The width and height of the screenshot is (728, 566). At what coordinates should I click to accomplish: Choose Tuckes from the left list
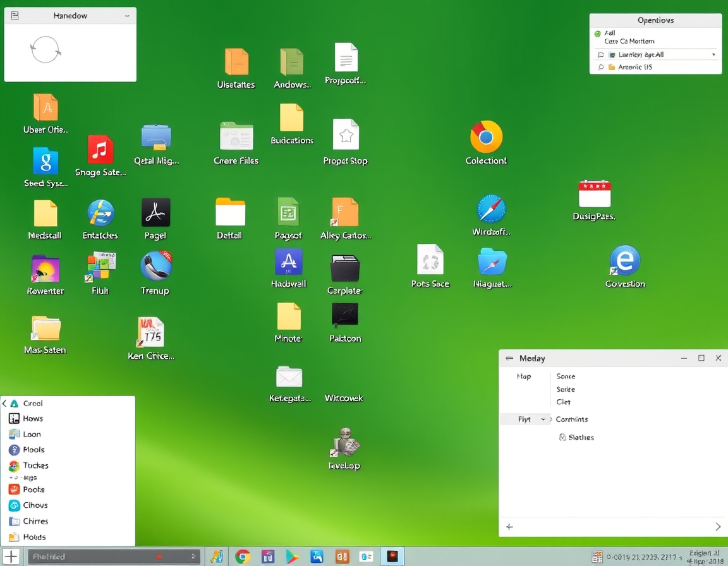35,466
